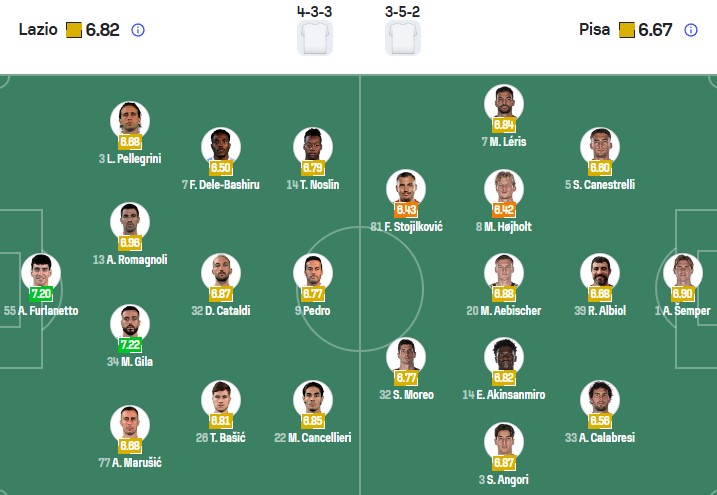Click the A. Romagnoli name label
This screenshot has height=495, width=717.
[130, 260]
